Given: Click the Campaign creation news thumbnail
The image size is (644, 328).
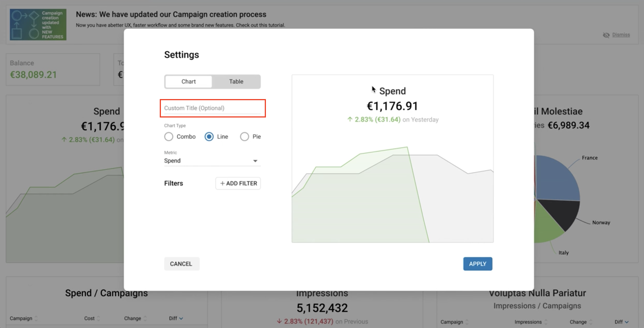Looking at the screenshot, I should (x=38, y=24).
